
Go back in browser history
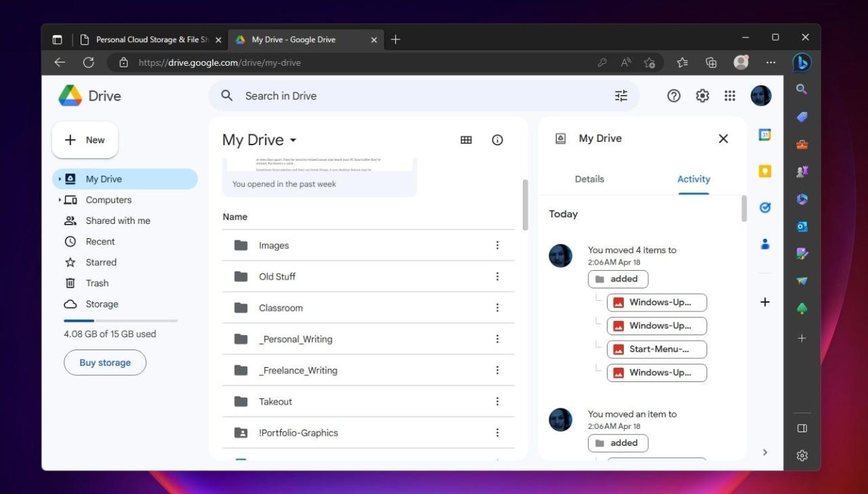pos(60,62)
